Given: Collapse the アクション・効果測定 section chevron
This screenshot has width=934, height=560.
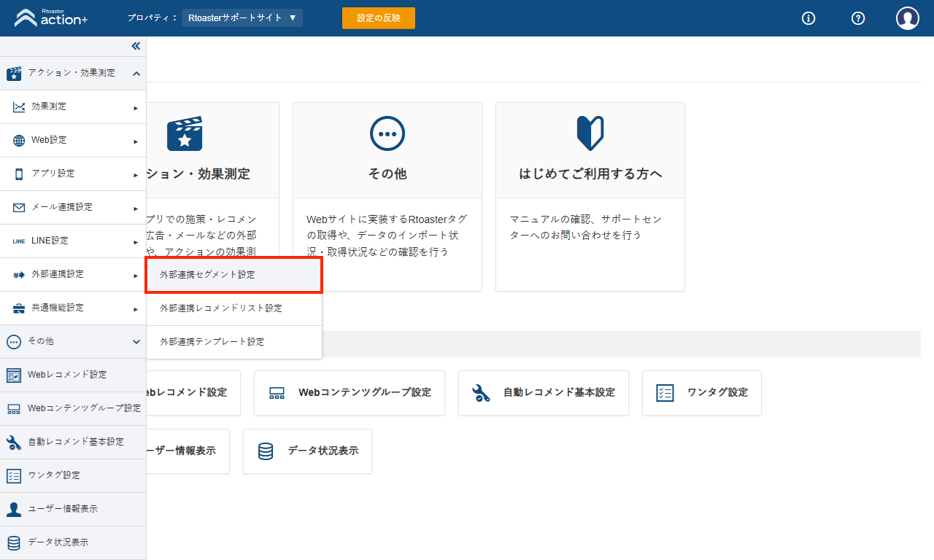Looking at the screenshot, I should pyautogui.click(x=136, y=74).
